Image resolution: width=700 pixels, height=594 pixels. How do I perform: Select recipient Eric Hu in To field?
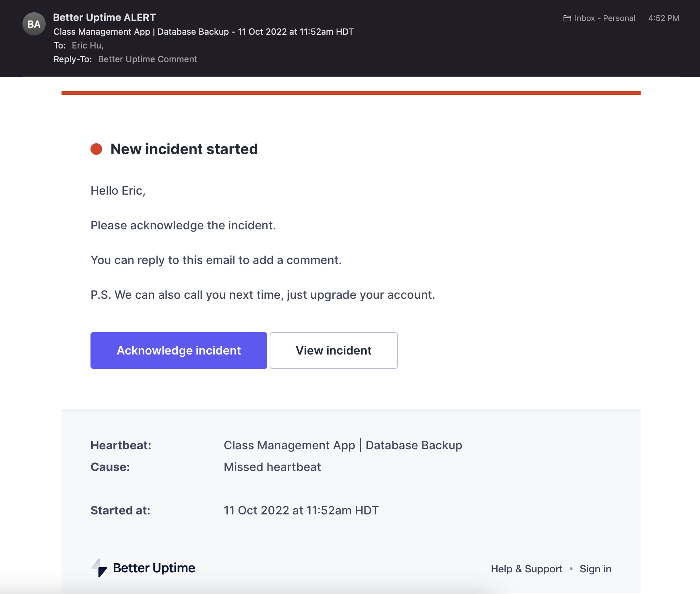87,46
